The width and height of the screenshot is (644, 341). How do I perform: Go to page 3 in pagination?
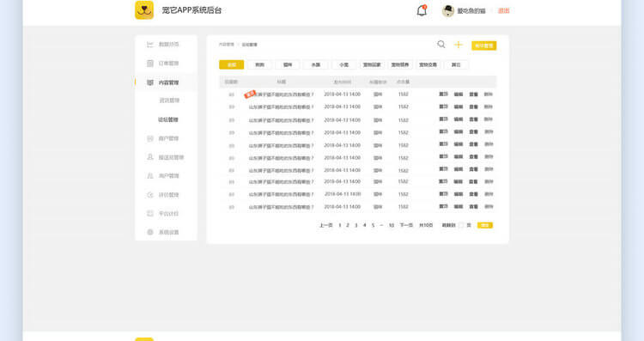point(356,225)
